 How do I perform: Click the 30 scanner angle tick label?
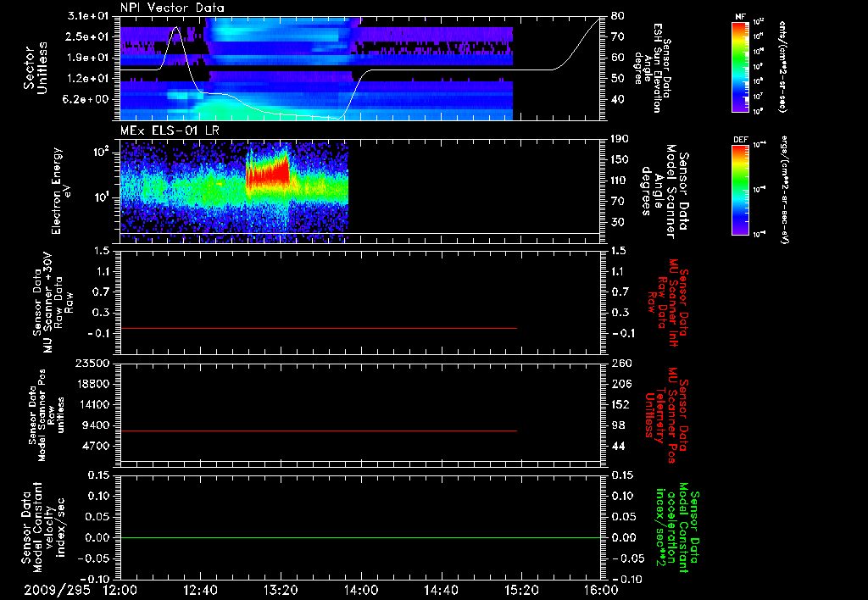617,222
